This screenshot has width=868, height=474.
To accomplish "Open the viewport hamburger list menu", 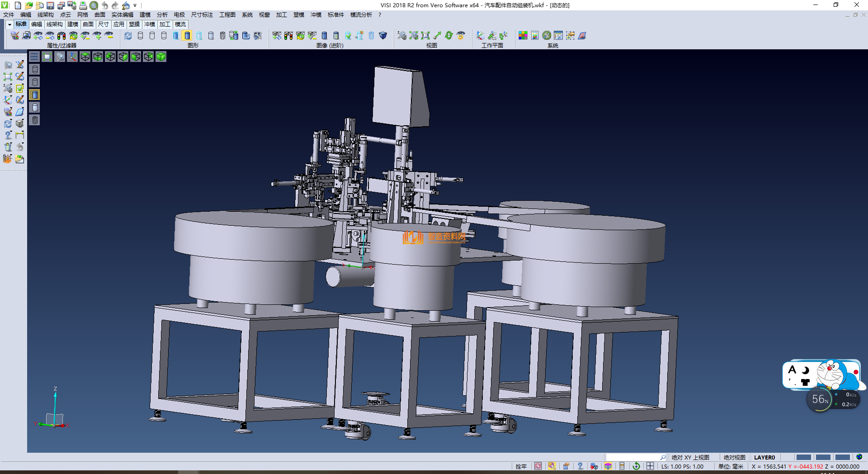I will coord(34,57).
